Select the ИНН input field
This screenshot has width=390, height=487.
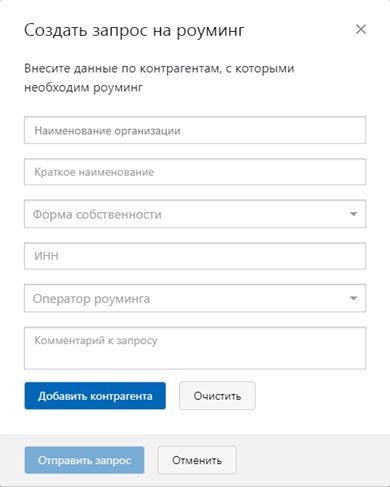click(195, 256)
